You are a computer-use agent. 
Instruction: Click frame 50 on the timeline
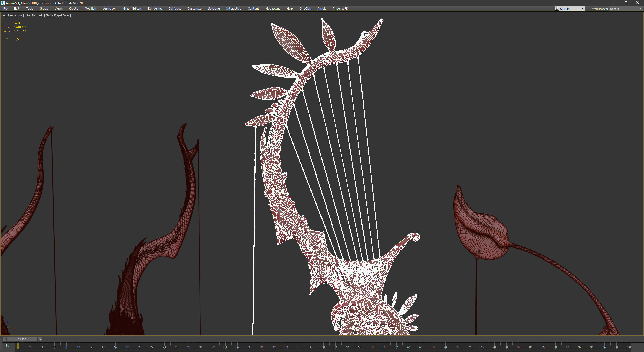[x=323, y=346]
